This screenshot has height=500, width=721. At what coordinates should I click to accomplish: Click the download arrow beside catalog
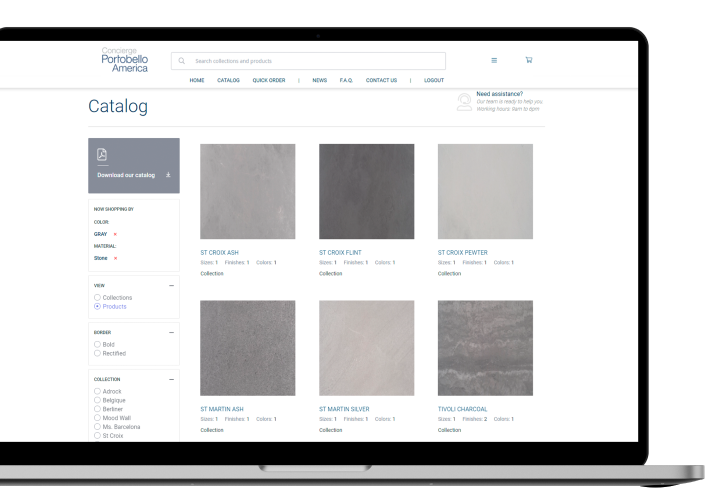[x=168, y=175]
